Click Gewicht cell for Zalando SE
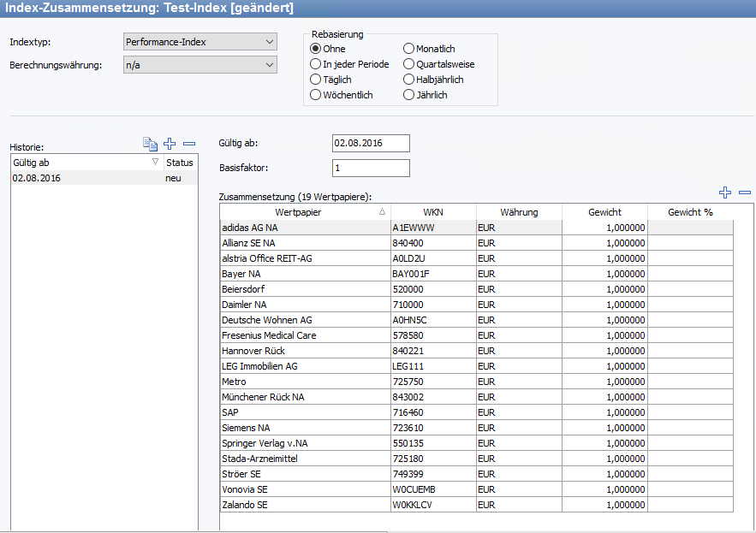This screenshot has width=756, height=533. coord(604,505)
